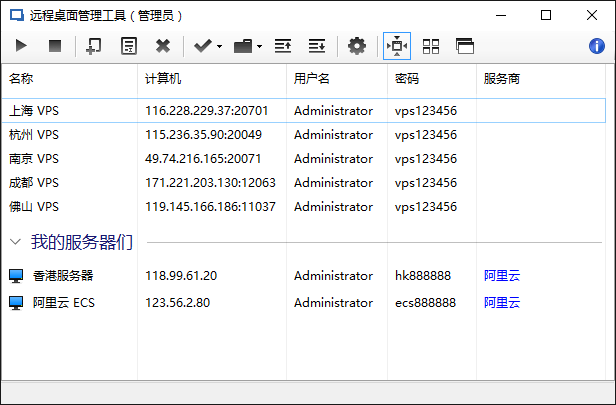Click the blue info icon
616x405 pixels.
click(597, 46)
